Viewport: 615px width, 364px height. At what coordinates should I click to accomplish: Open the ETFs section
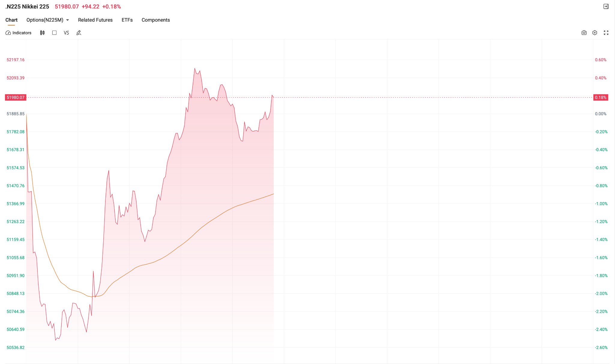click(127, 20)
